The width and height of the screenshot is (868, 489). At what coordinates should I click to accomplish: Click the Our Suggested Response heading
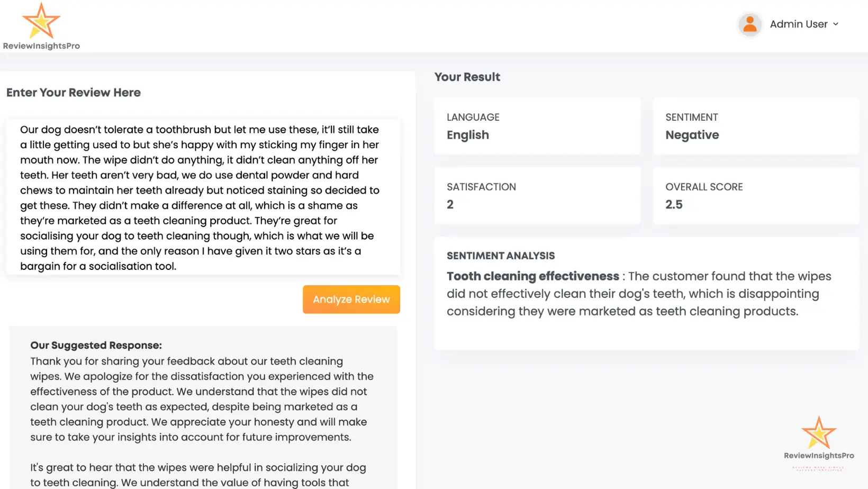pos(96,345)
